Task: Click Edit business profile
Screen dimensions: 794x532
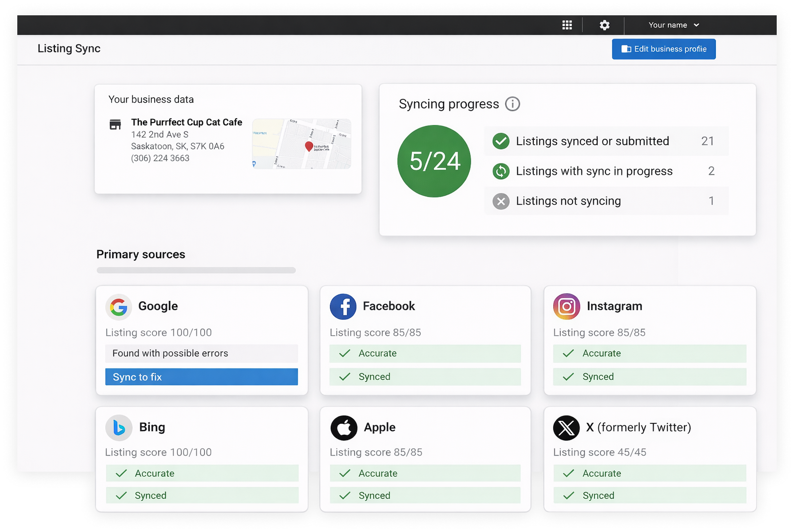Action: (663, 49)
